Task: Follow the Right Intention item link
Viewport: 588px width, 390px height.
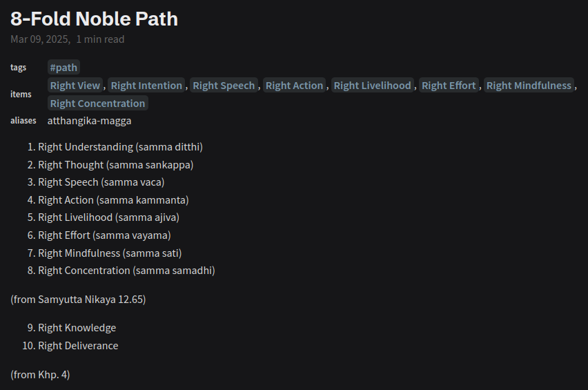Action: click(x=146, y=86)
